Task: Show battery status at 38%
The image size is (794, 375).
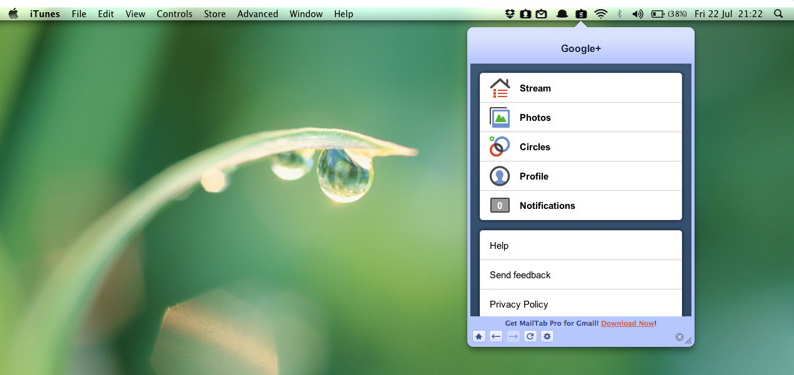Action: point(669,14)
